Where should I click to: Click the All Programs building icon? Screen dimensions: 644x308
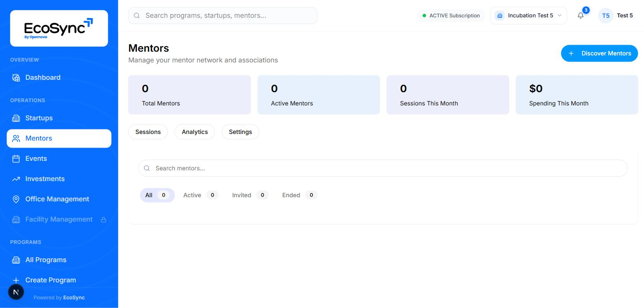16,260
